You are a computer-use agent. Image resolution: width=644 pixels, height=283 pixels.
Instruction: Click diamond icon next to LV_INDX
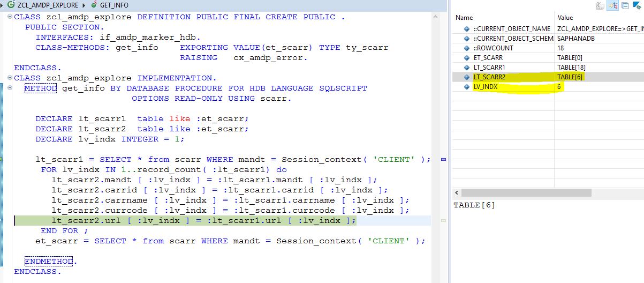pos(467,87)
